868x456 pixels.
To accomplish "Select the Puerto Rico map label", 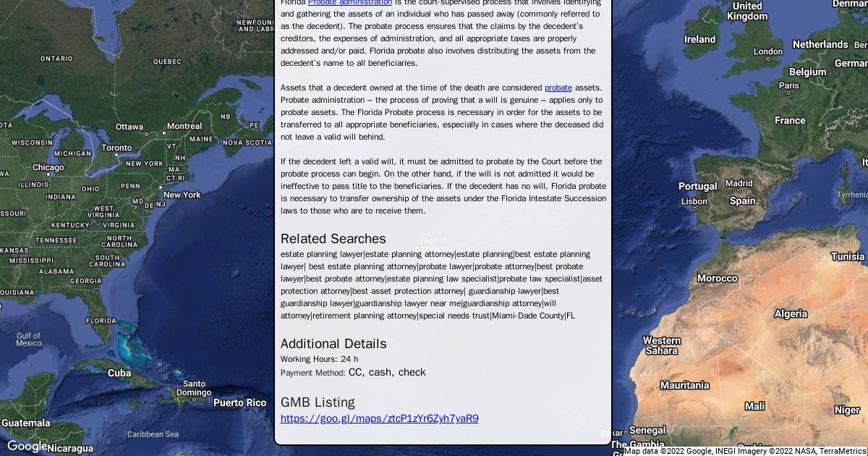I will point(239,402).
